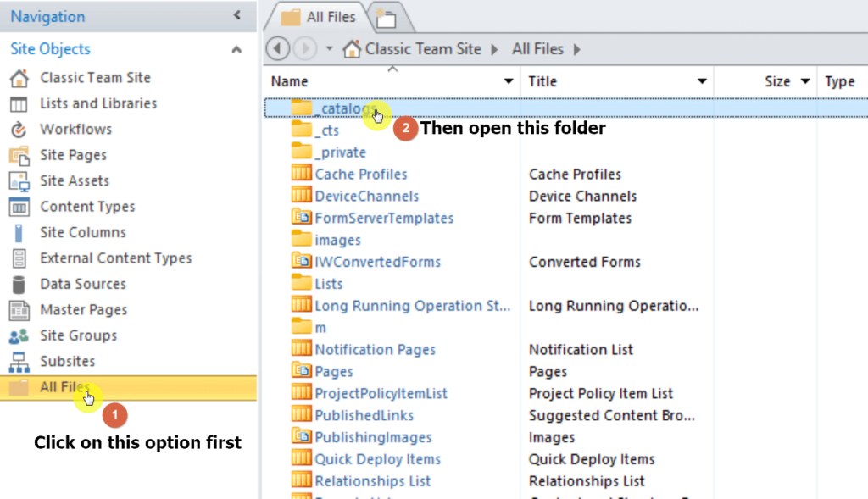Click the Content Types icon

click(19, 207)
